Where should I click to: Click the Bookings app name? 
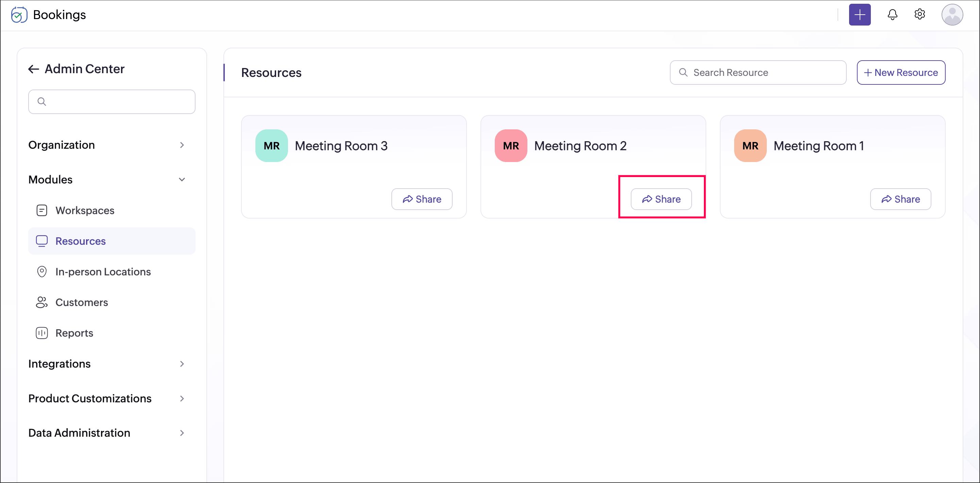point(60,15)
